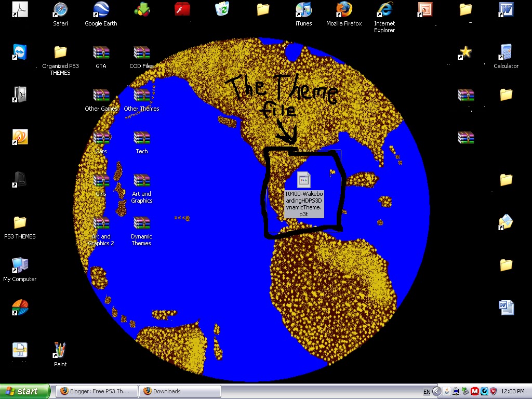
Task: Select the GTA archive
Action: [x=101, y=57]
